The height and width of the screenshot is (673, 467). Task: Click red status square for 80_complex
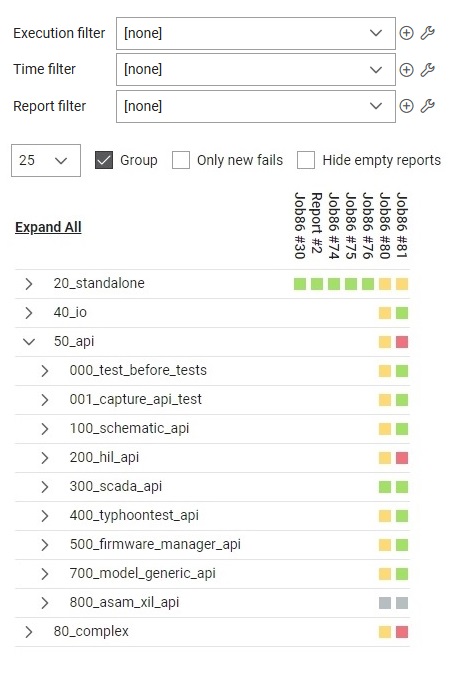pyautogui.click(x=402, y=632)
